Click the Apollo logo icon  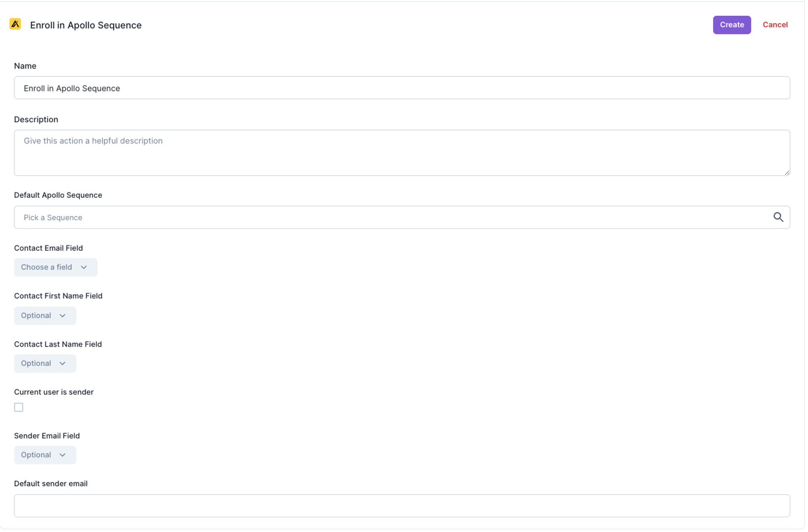(15, 24)
